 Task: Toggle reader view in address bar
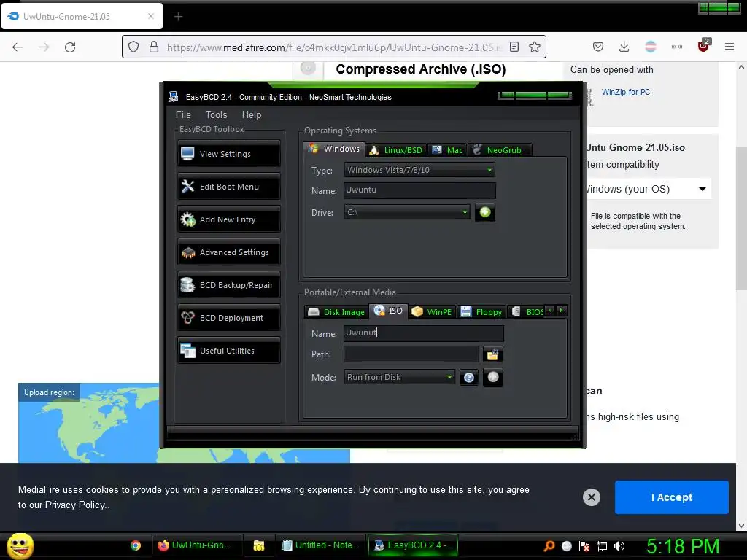(x=514, y=47)
